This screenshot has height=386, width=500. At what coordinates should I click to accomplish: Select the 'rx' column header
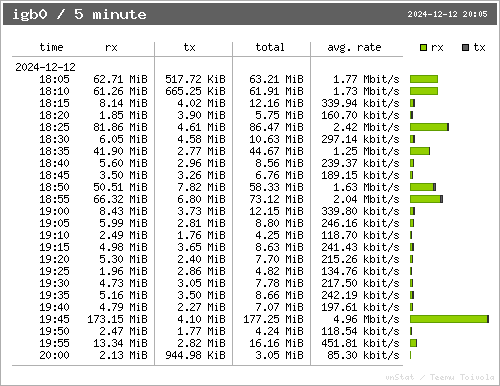pyautogui.click(x=111, y=47)
